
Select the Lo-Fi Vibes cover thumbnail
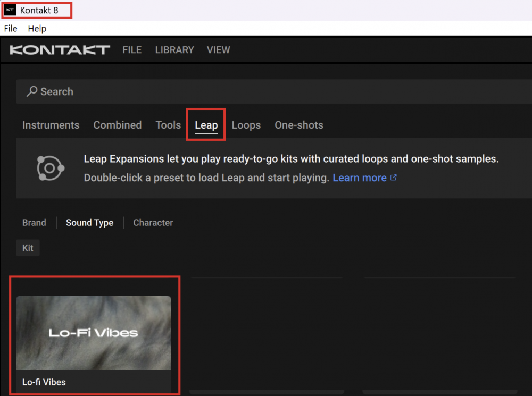click(x=94, y=333)
